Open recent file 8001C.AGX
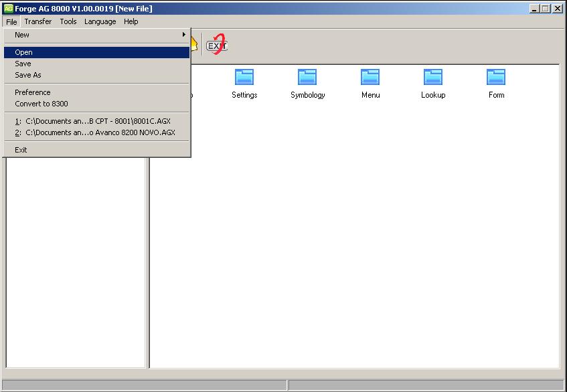The height and width of the screenshot is (392, 567). pyautogui.click(x=96, y=121)
